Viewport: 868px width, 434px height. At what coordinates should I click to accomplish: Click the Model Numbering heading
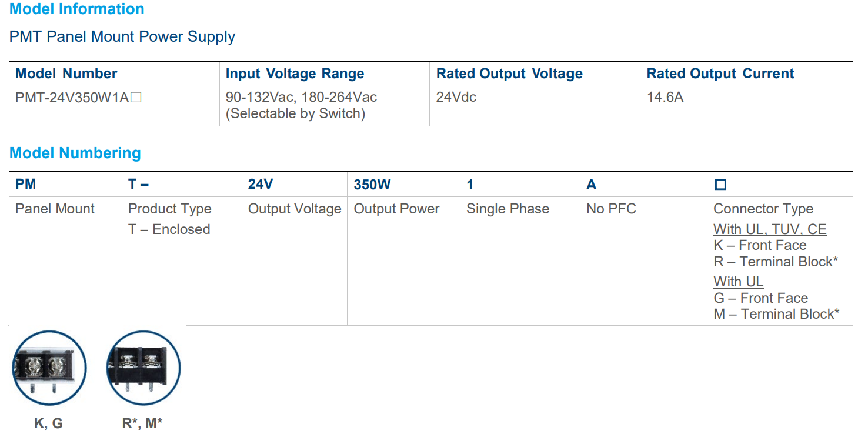pyautogui.click(x=75, y=153)
